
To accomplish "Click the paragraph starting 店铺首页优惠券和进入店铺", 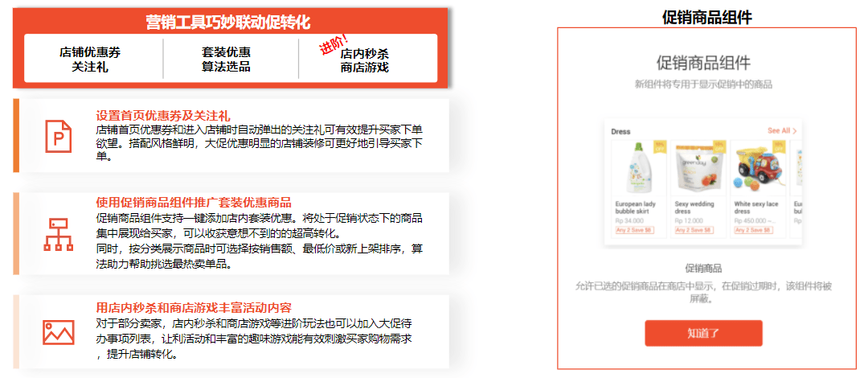I will [x=260, y=143].
